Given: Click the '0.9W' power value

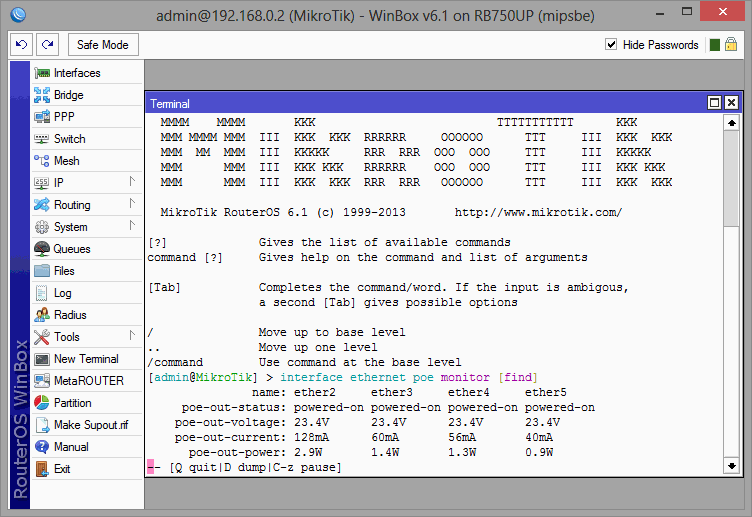Looking at the screenshot, I should [x=539, y=452].
